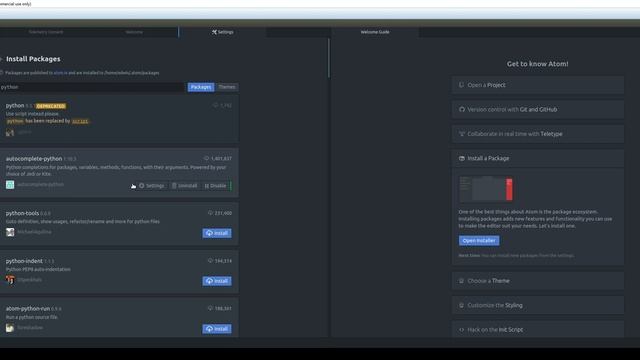640x360 pixels.
Task: Expand Version control with Git and GitHub
Action: tap(538, 109)
